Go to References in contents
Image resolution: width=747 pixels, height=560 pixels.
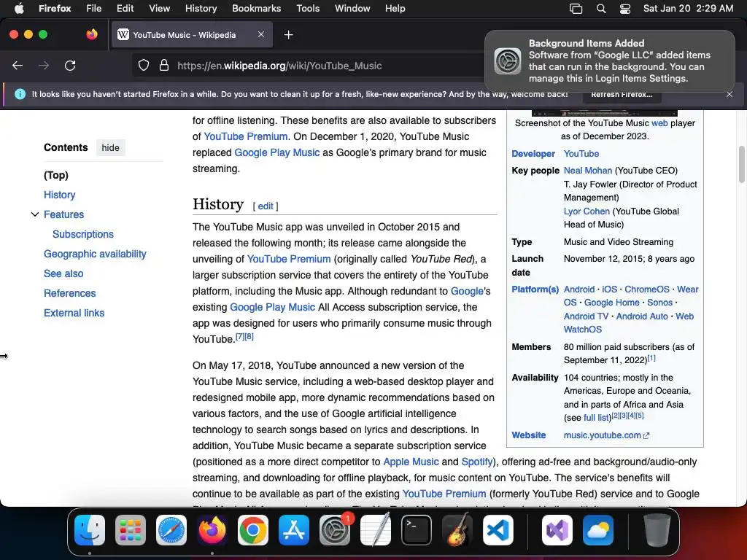click(69, 293)
